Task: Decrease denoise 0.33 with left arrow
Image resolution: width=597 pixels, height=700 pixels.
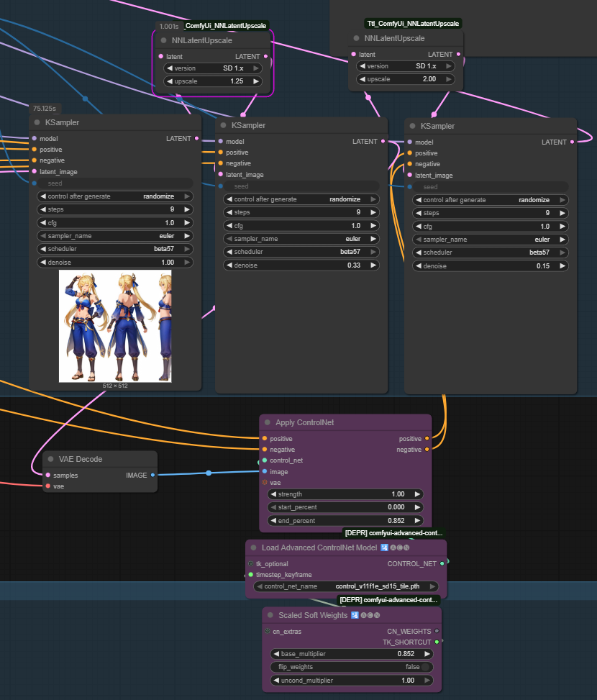Action: point(229,265)
